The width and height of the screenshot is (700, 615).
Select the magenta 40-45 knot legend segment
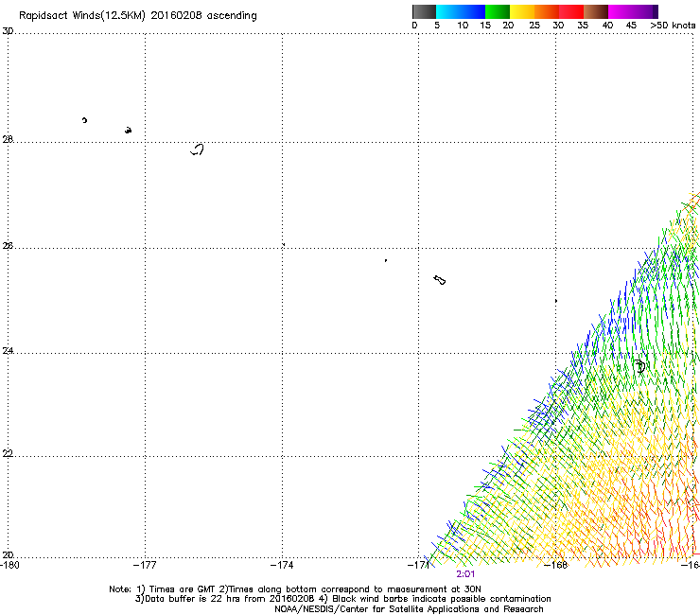click(x=621, y=11)
